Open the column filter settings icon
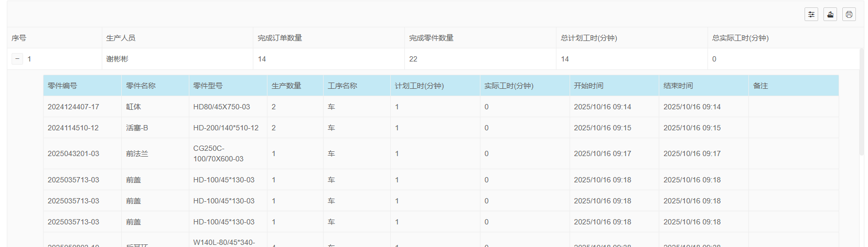Image resolution: width=868 pixels, height=247 pixels. click(x=811, y=14)
